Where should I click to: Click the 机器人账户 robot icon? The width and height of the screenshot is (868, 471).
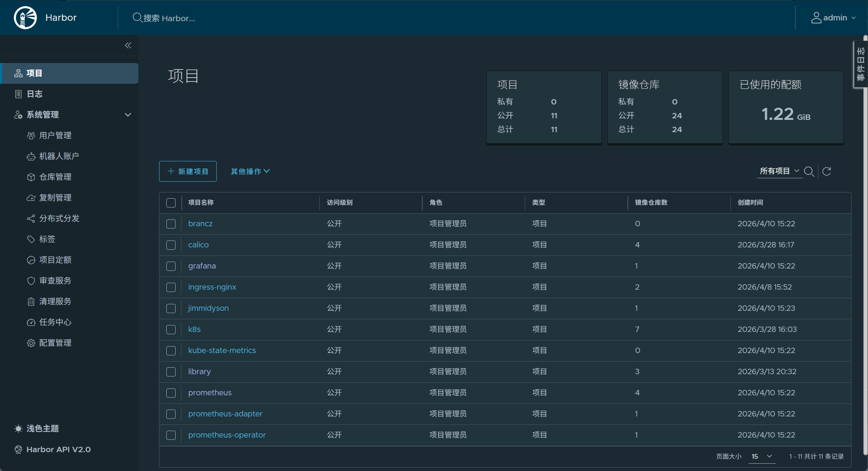[x=31, y=156]
